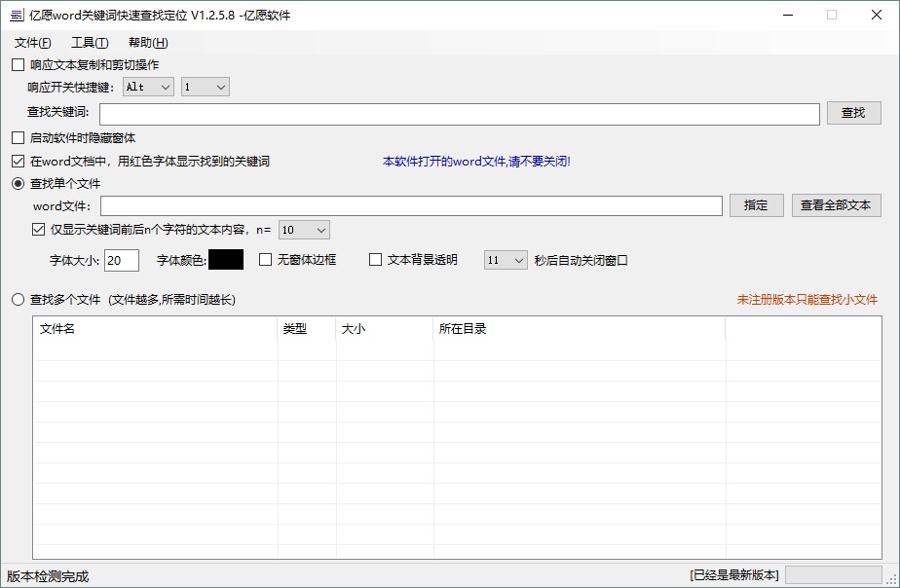Minimize the application window
Screen dimensions: 900x588
(x=788, y=15)
